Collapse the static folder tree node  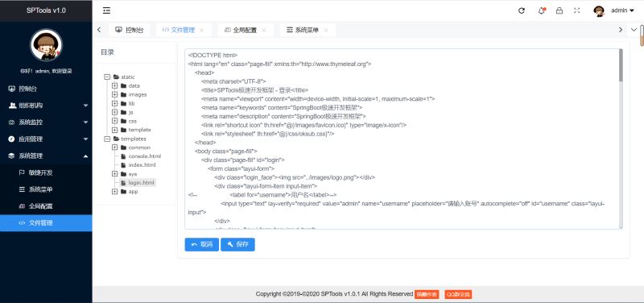(108, 77)
